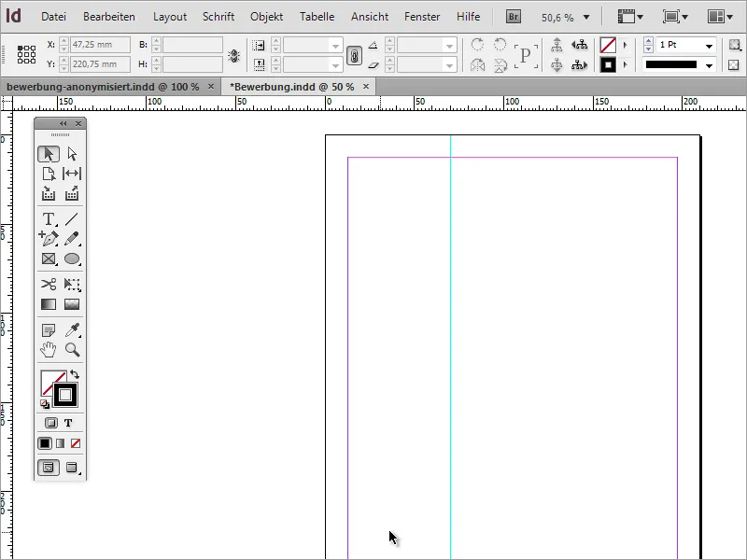This screenshot has height=560, width=747.
Task: Switch to bewerbung-anonymisiert.indd tab
Action: 103,87
